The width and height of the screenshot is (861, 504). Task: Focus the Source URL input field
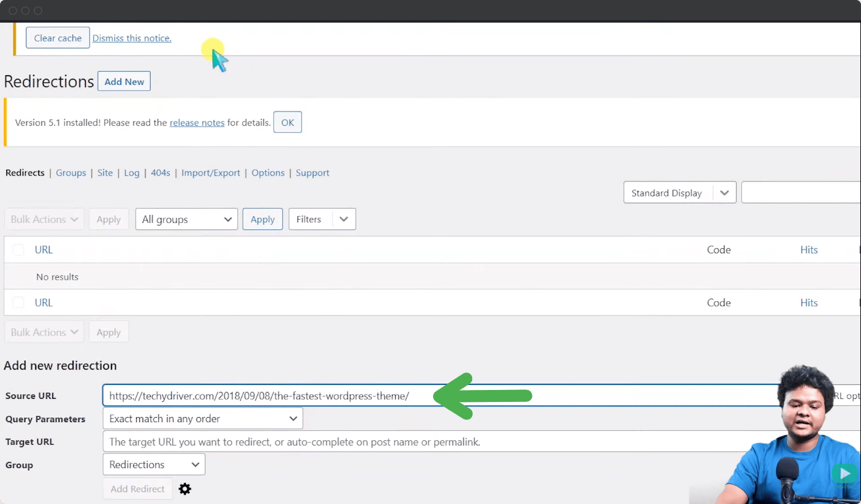coord(441,396)
